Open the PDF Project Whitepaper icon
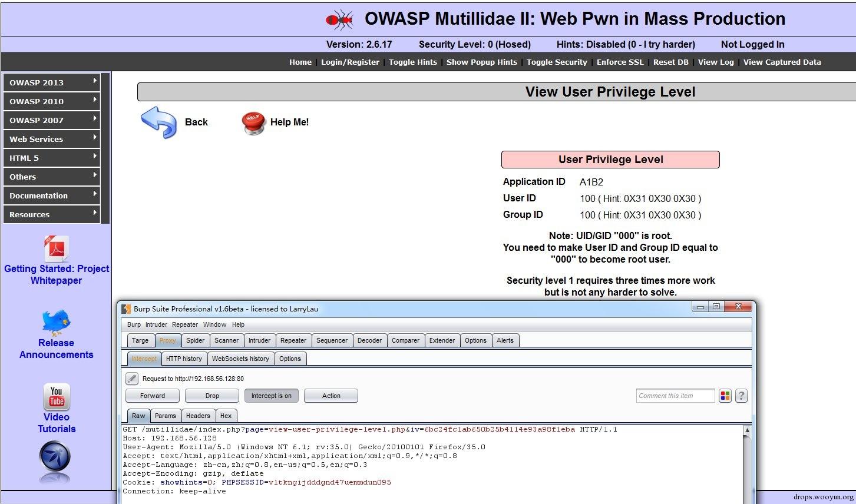Screen dimensions: 856x504 click(x=57, y=248)
